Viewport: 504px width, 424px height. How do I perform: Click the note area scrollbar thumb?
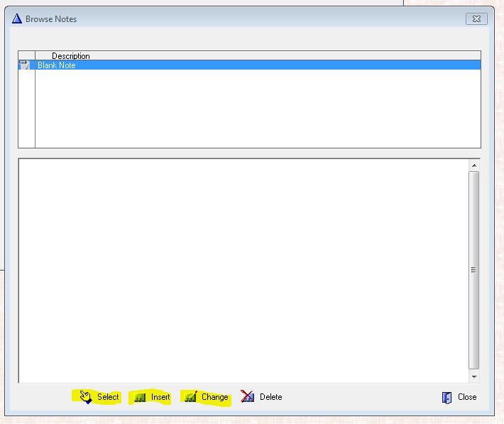473,270
